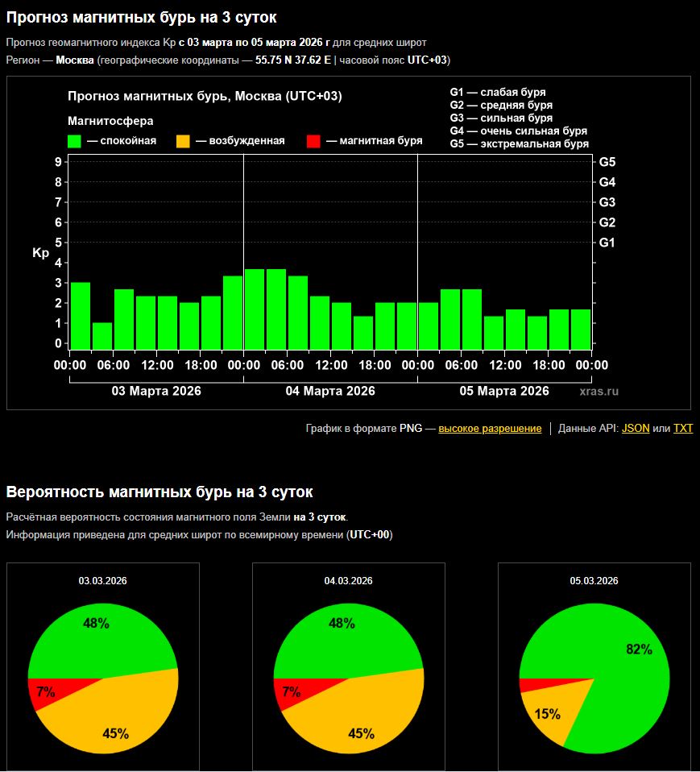Click the xras.ru watermark on chart
This screenshot has height=772, width=700.
[599, 392]
